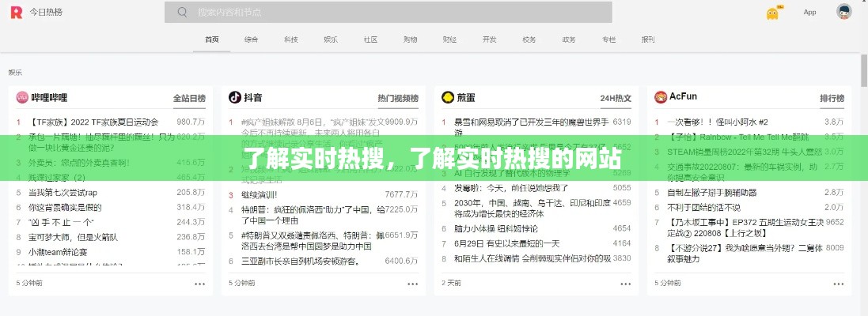
Task: Click the Douyin (抖音) logo icon
Action: [234, 97]
